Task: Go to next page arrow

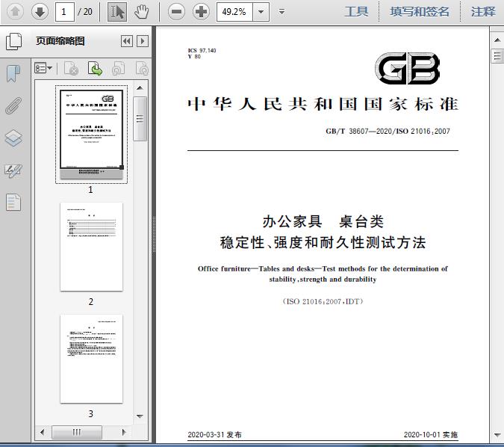Action: tap(40, 12)
